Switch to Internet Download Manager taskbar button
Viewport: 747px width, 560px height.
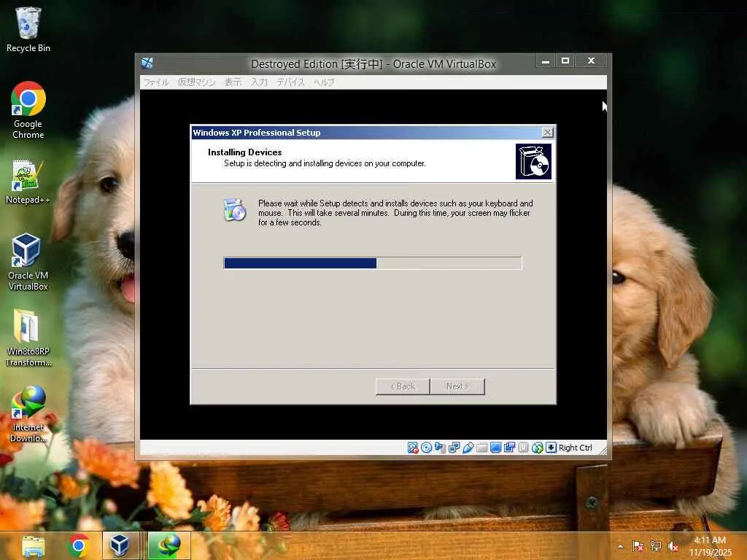click(x=169, y=545)
